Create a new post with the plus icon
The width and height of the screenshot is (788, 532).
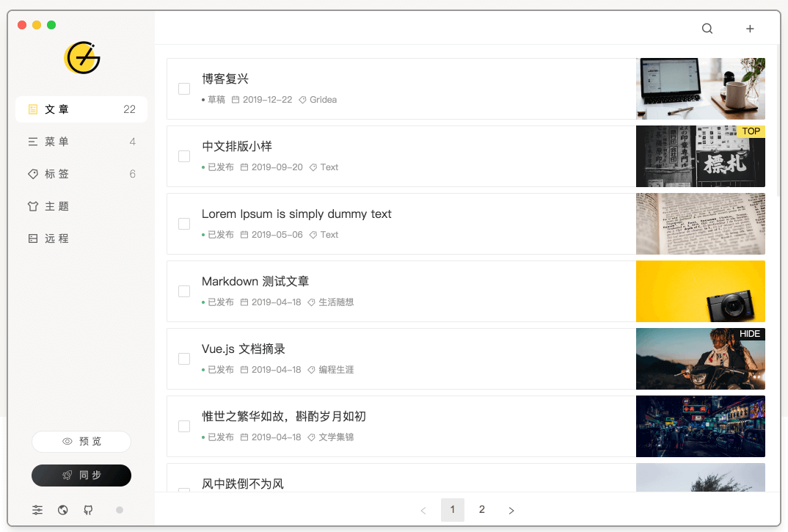click(750, 28)
